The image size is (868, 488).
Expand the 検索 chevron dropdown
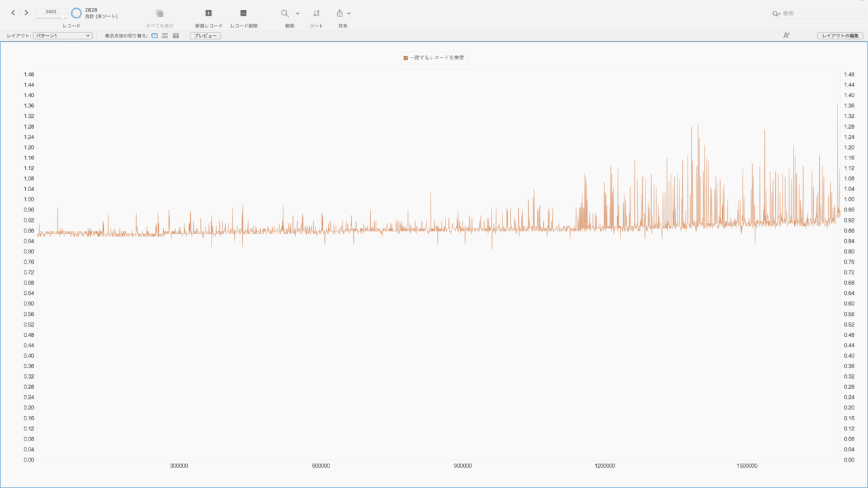pos(297,12)
